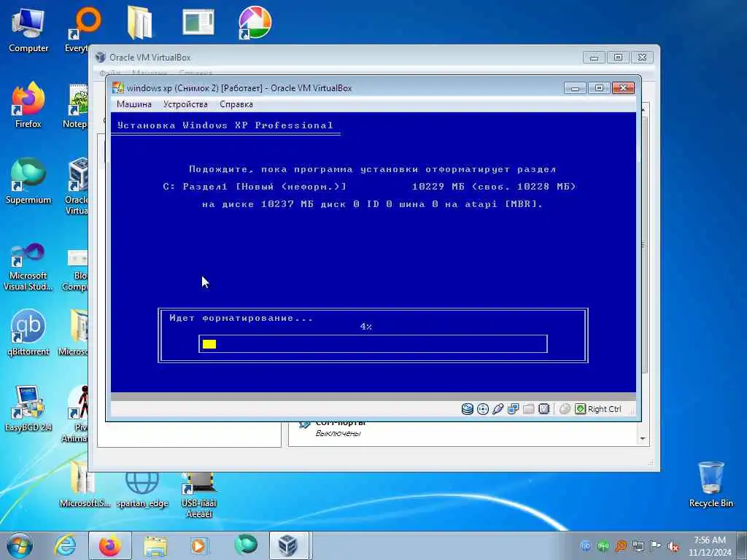Image resolution: width=747 pixels, height=560 pixels.
Task: Select the Supermium desktop shortcut
Action: coord(28,182)
